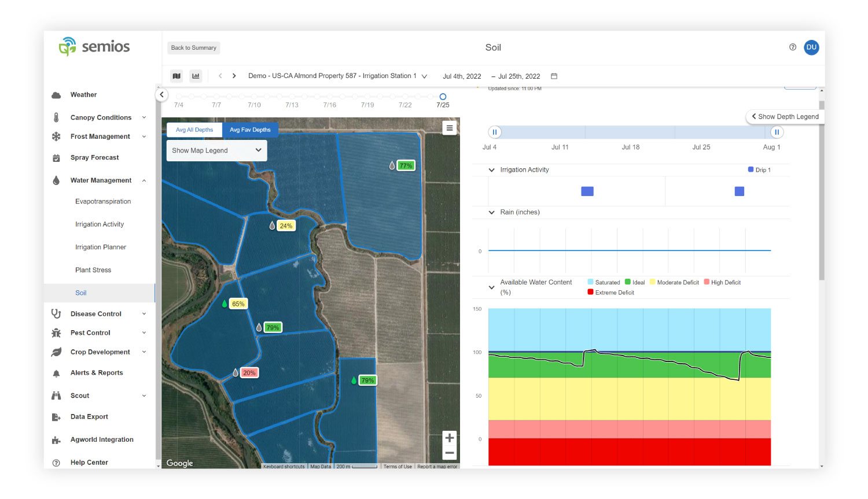Collapse the sidebar with the arrow button
868x499 pixels.
tap(161, 95)
